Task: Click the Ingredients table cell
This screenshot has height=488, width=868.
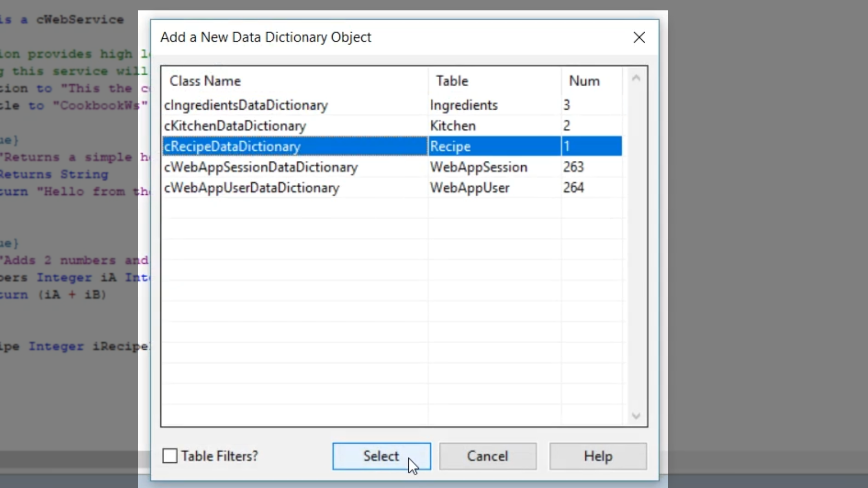Action: (x=464, y=105)
